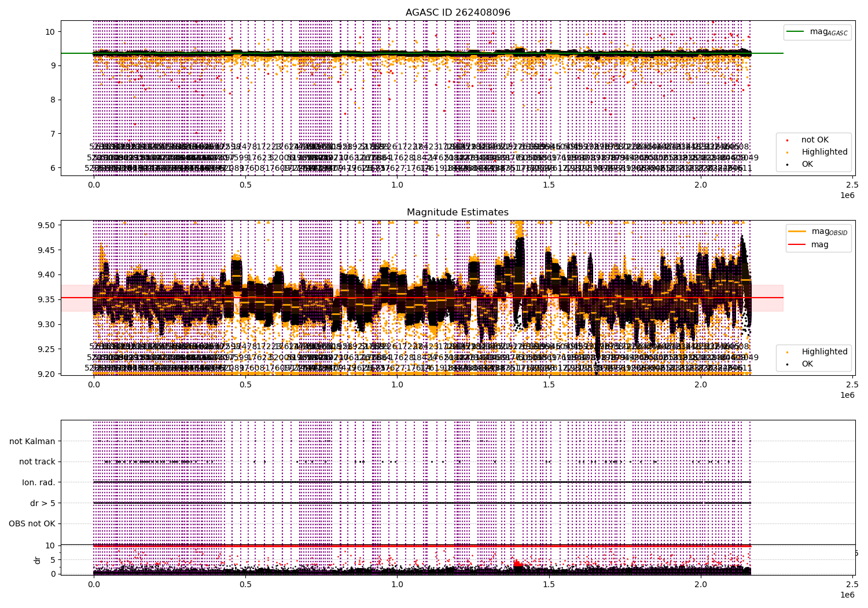Click y-tick '9.45' on the middle plot
The height and width of the screenshot is (608, 868).
pyautogui.click(x=47, y=251)
